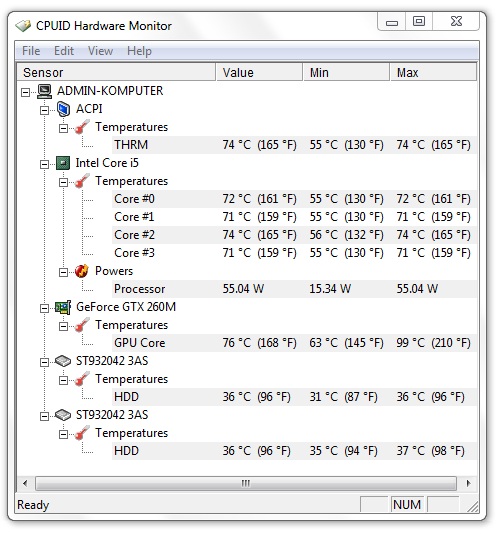Viewport: 503px width, 534px height.
Task: Collapse the ADMIN-KOMPUTER root node
Action: (26, 92)
